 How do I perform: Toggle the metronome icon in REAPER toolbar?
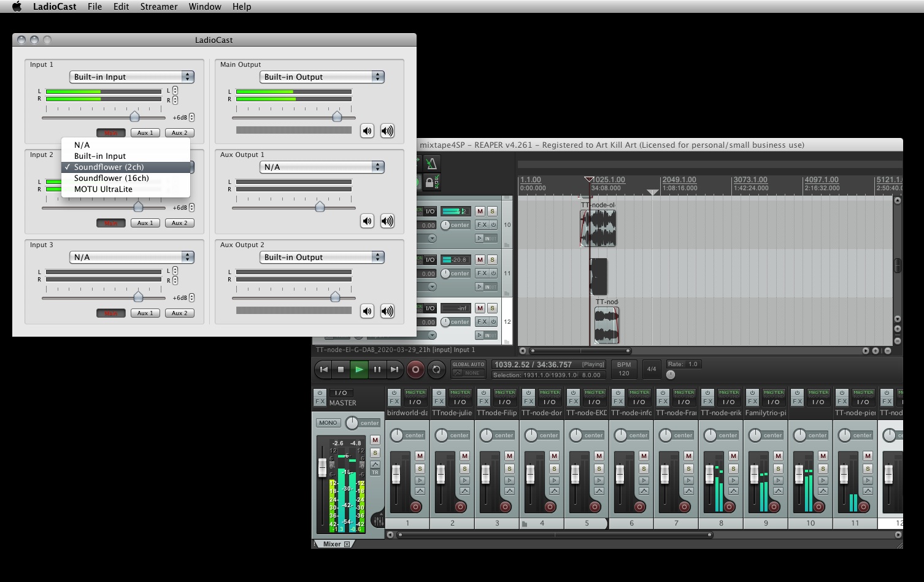431,163
